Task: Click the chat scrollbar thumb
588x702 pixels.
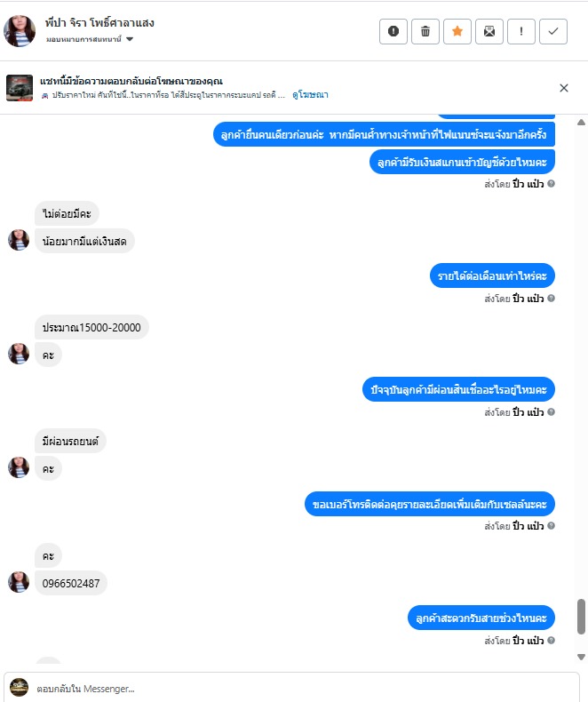Action: tap(581, 617)
